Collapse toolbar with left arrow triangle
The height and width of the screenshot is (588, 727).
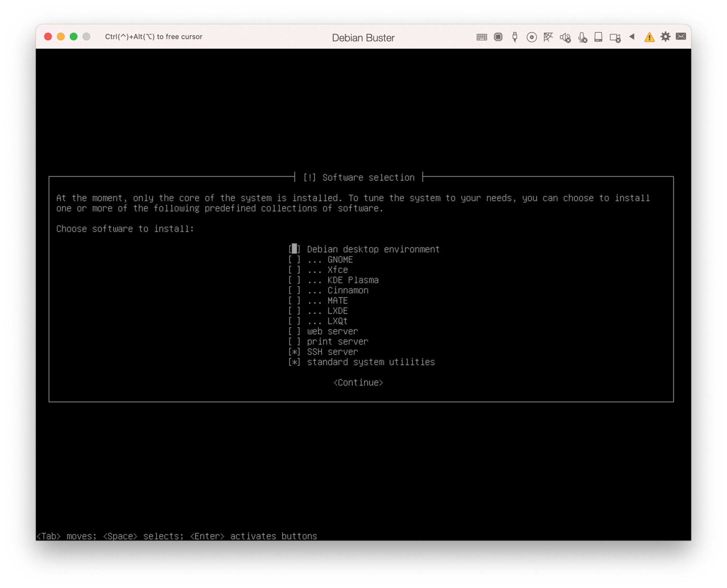click(632, 36)
